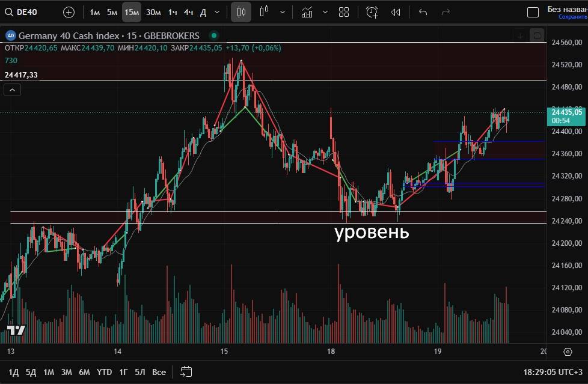Open the Indicators chart icon
This screenshot has width=588, height=384.
point(307,12)
